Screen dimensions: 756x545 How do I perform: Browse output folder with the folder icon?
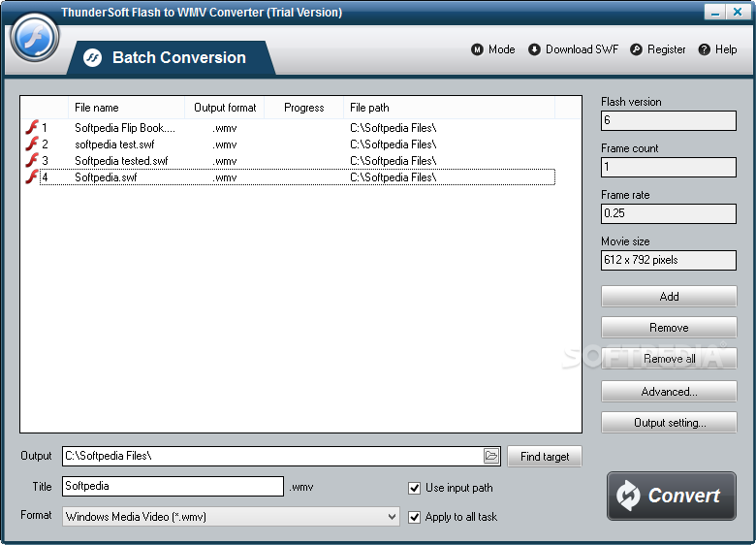pos(490,456)
